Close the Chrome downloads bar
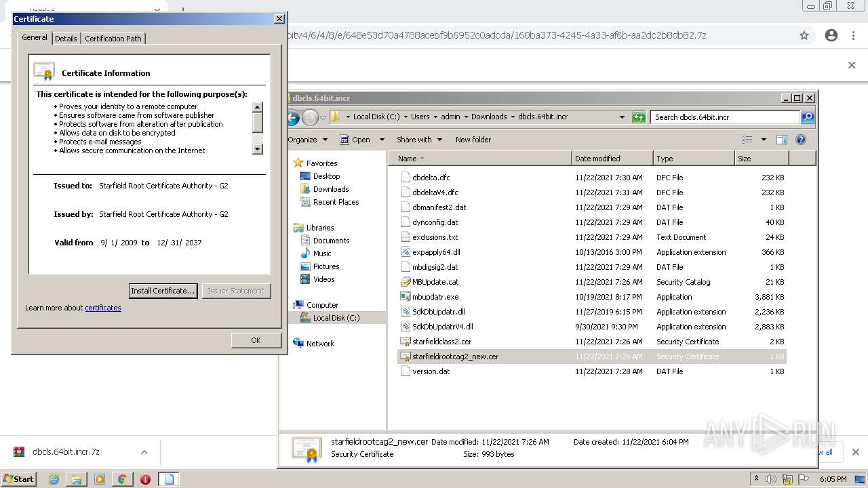This screenshot has width=868, height=488. (855, 452)
